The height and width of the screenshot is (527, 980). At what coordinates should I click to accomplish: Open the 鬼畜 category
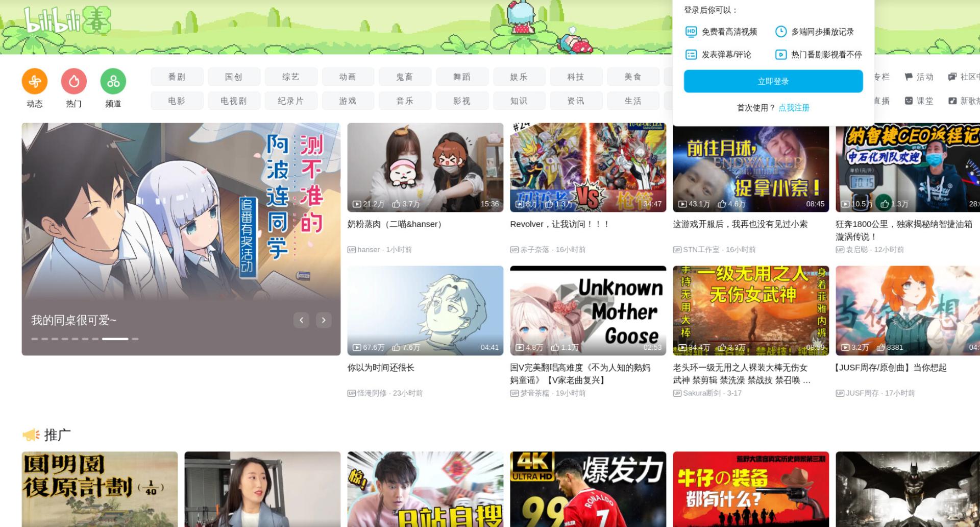coord(405,77)
